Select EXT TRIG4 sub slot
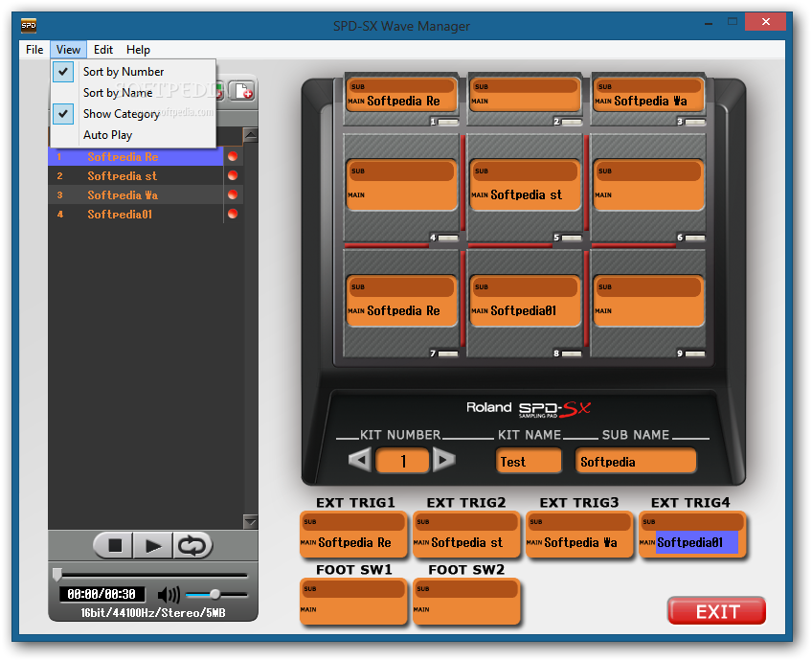The width and height of the screenshot is (812, 661). [x=693, y=522]
